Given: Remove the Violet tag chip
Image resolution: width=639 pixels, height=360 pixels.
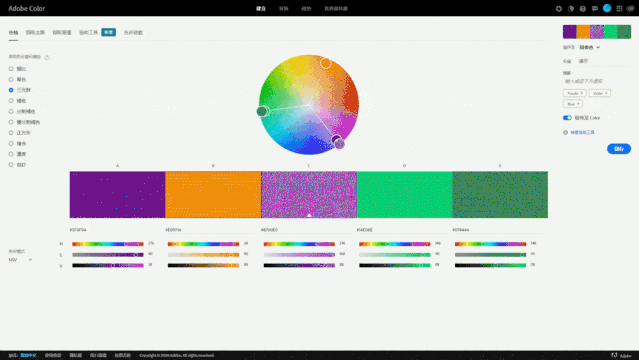Looking at the screenshot, I should [606, 93].
